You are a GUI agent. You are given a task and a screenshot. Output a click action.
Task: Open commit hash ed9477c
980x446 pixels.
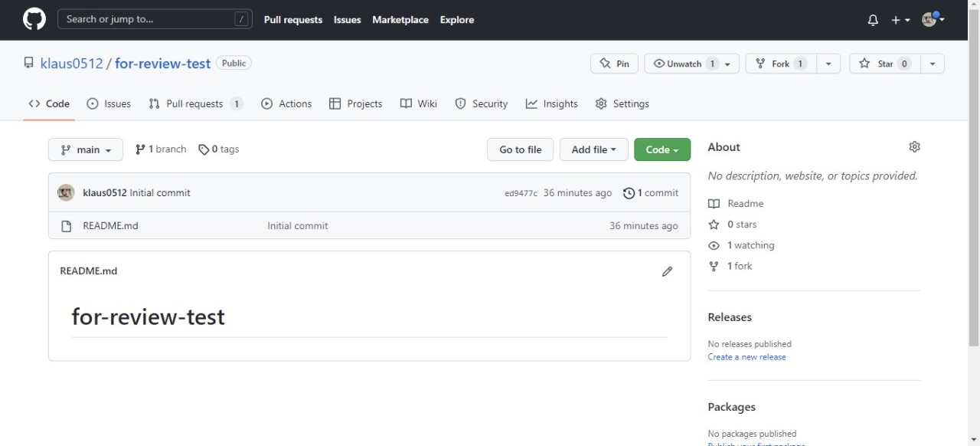[x=521, y=193]
